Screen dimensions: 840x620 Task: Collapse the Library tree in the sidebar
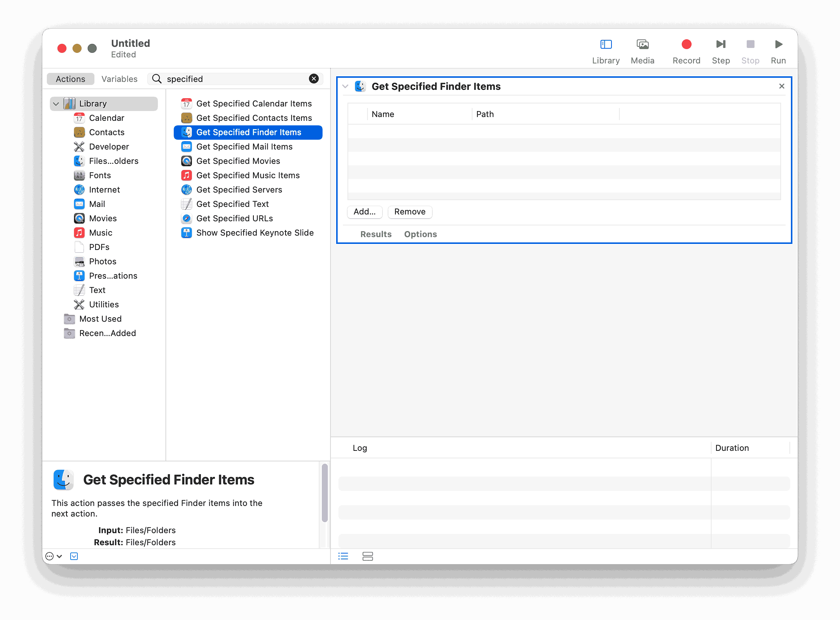[x=56, y=103]
